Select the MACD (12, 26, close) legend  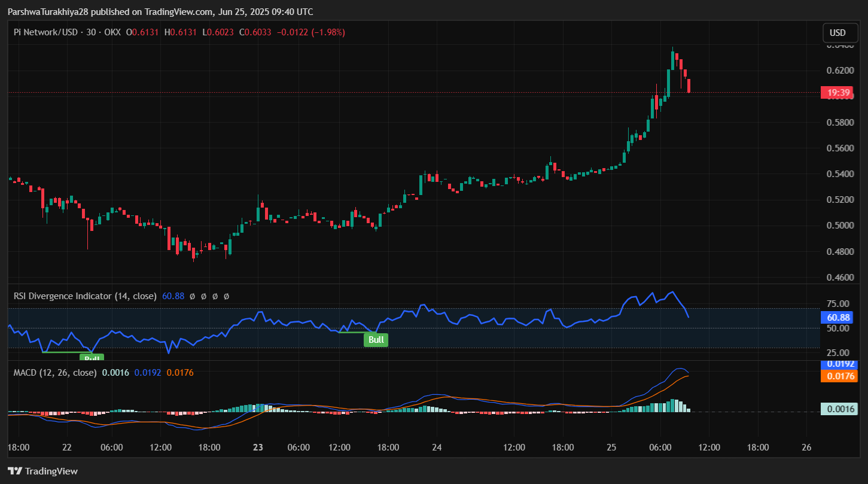coord(55,373)
